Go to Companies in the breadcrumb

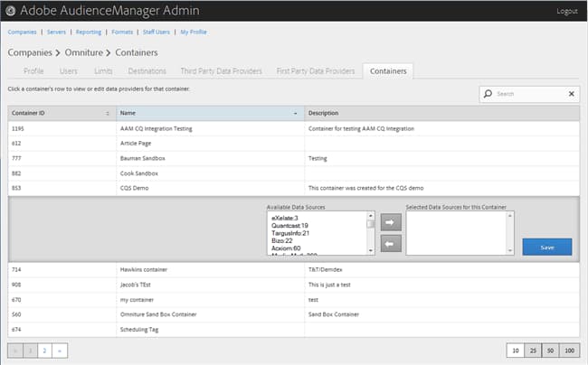click(30, 52)
